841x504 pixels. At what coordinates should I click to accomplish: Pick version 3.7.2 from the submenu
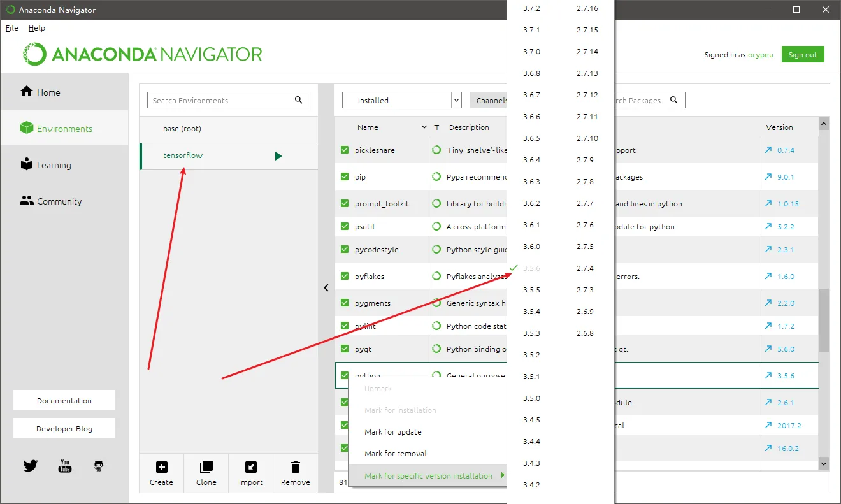pos(531,8)
